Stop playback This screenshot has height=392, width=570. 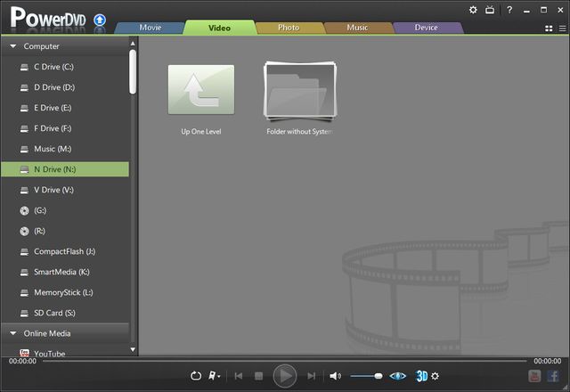pyautogui.click(x=258, y=376)
